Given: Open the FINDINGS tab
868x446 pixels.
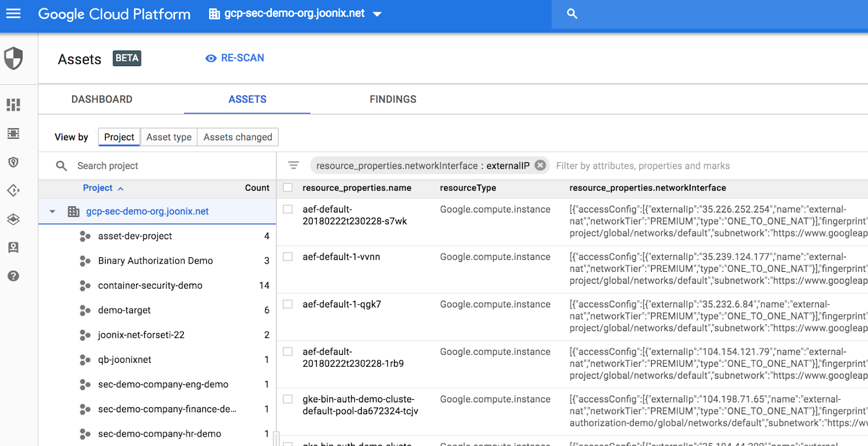Looking at the screenshot, I should pyautogui.click(x=393, y=99).
